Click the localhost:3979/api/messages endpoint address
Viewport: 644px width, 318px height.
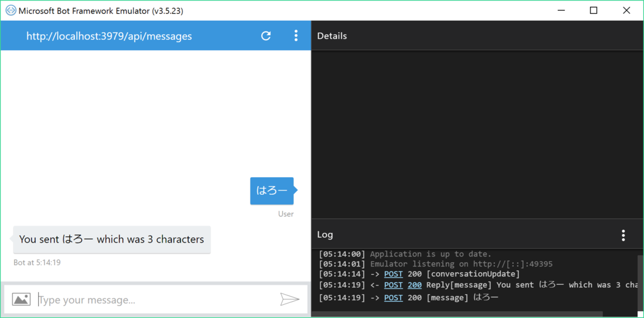click(x=109, y=36)
